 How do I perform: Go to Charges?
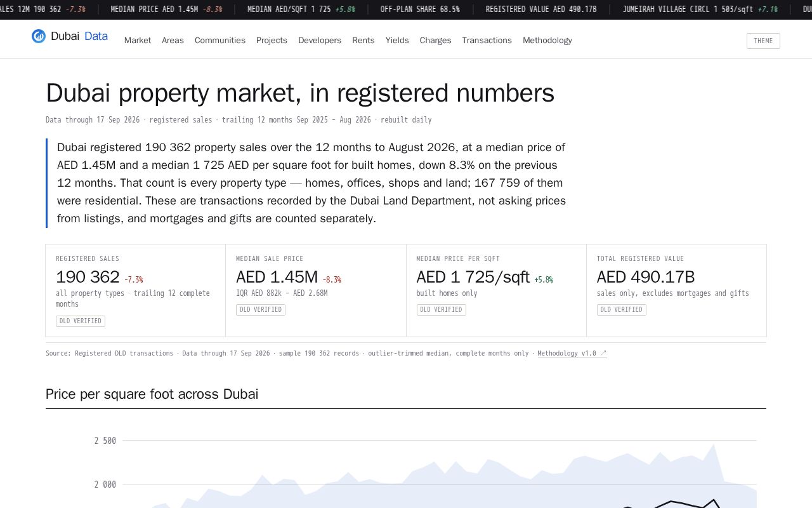coord(436,40)
